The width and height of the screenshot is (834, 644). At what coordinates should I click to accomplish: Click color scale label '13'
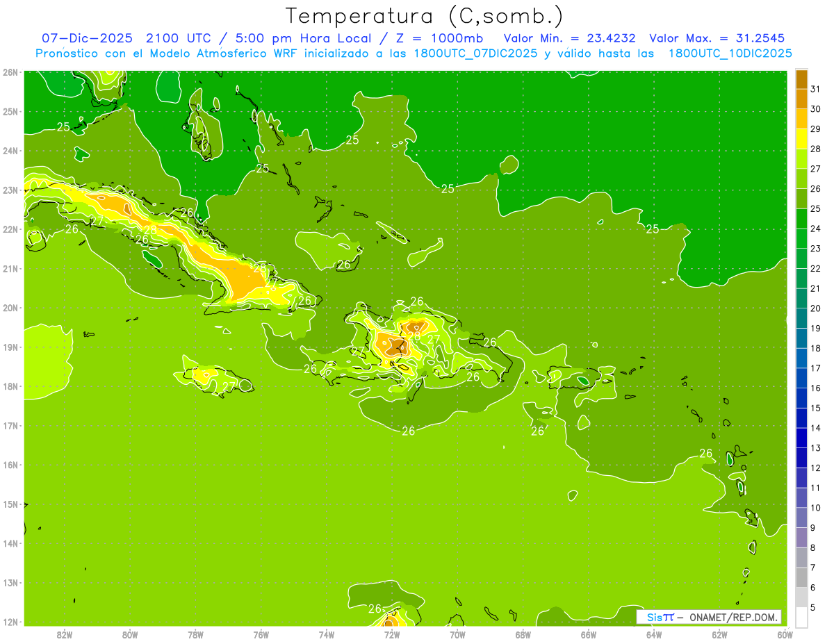point(815,448)
